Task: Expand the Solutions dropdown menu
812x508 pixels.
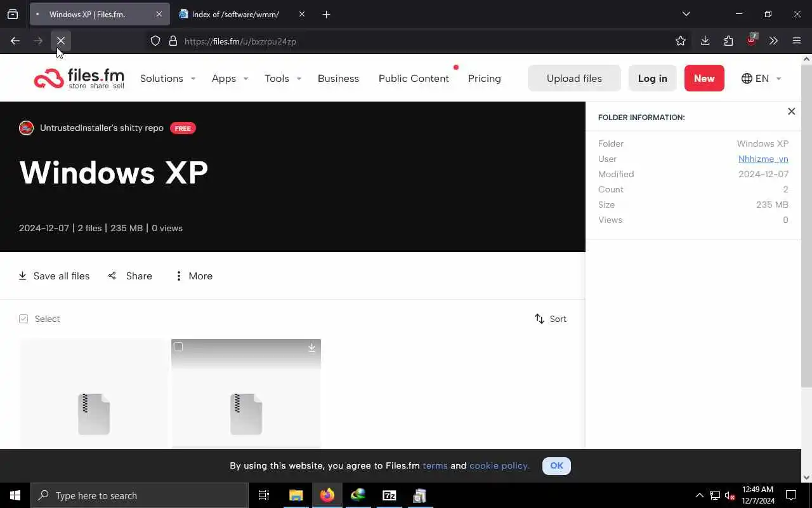Action: point(167,78)
